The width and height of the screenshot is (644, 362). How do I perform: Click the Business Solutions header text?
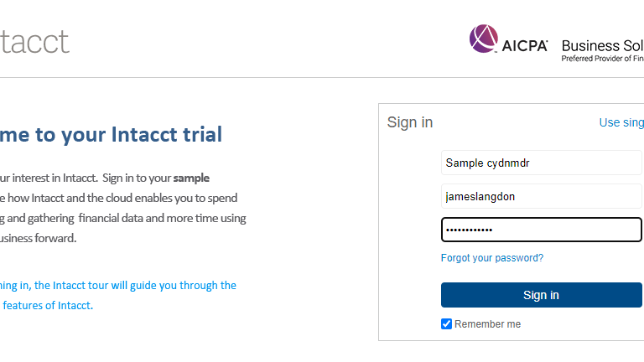click(602, 45)
